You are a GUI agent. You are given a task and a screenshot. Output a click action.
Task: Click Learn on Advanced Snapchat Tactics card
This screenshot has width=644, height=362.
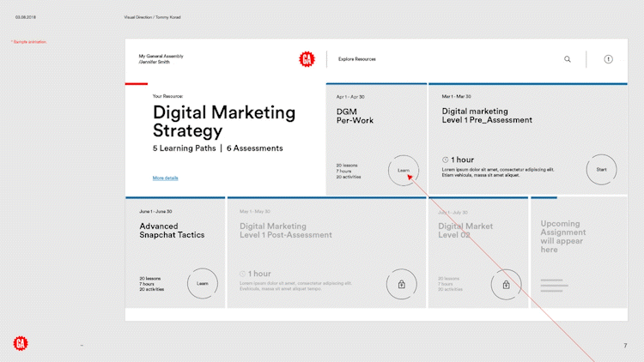click(203, 284)
